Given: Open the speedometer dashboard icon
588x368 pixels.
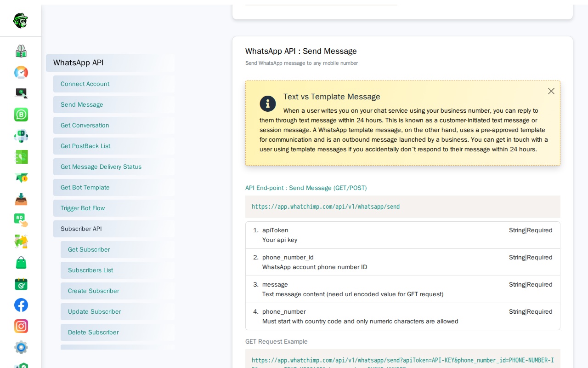Looking at the screenshot, I should click(21, 73).
